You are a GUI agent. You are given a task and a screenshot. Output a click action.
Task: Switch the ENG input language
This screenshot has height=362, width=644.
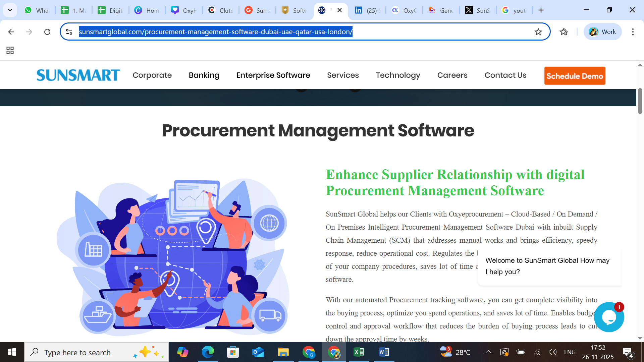coord(570,352)
